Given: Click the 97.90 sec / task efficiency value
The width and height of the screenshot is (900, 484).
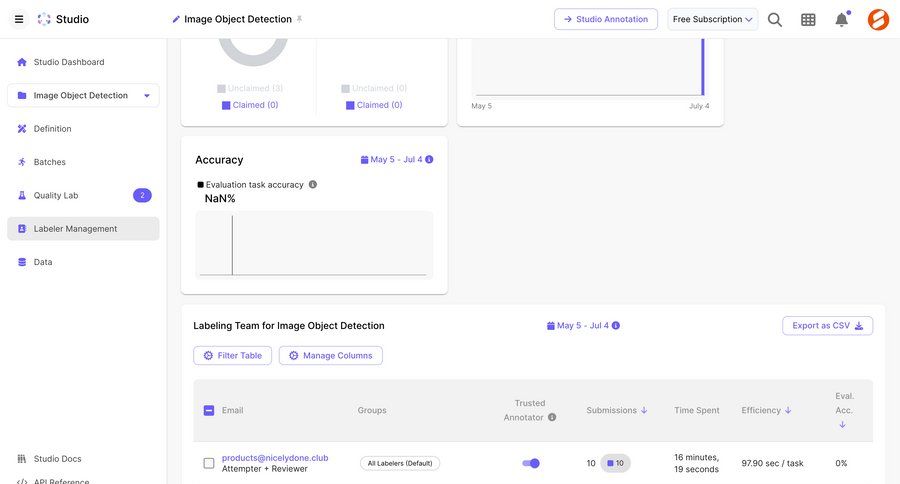Looking at the screenshot, I should click(x=773, y=463).
